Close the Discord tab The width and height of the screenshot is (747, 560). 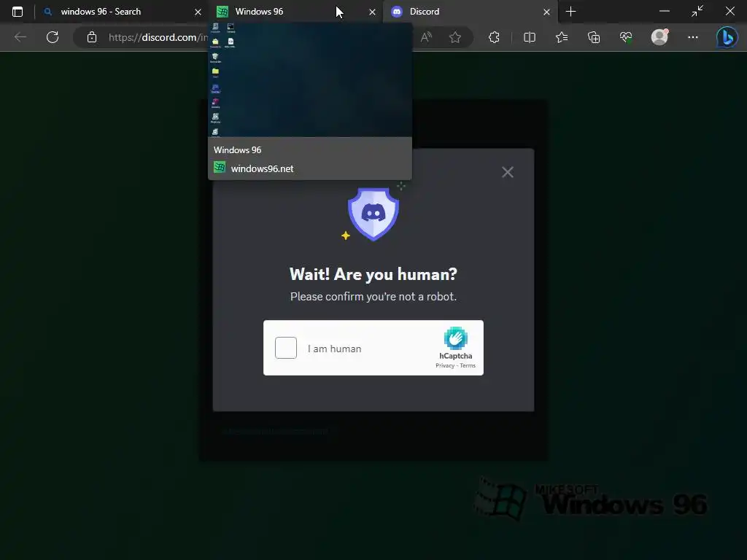click(546, 12)
